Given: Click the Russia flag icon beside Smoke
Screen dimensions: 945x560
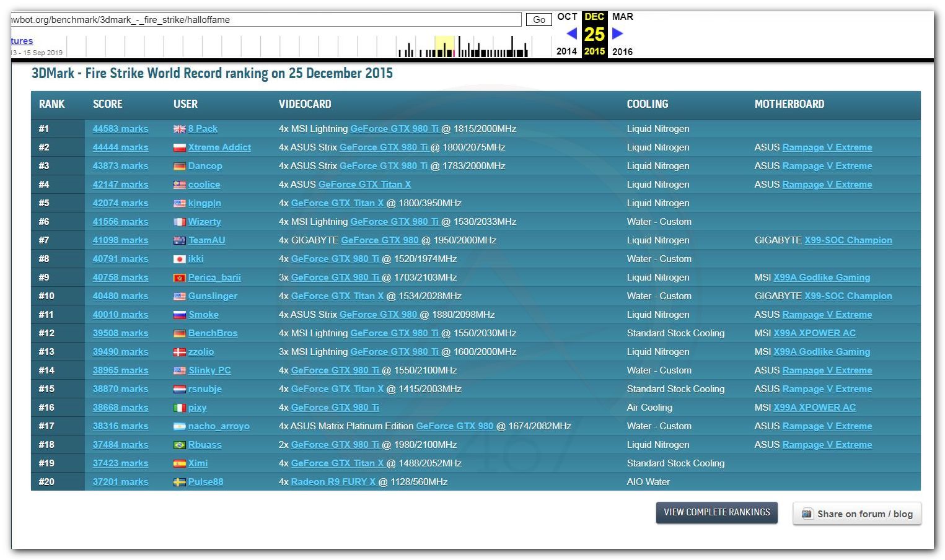Looking at the screenshot, I should pos(179,315).
